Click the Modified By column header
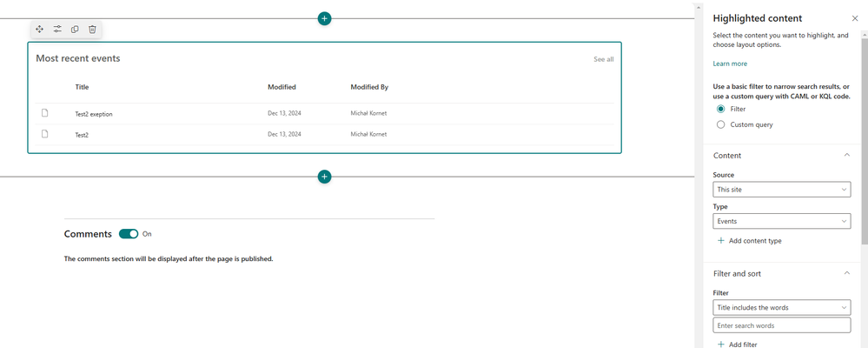 pos(369,87)
